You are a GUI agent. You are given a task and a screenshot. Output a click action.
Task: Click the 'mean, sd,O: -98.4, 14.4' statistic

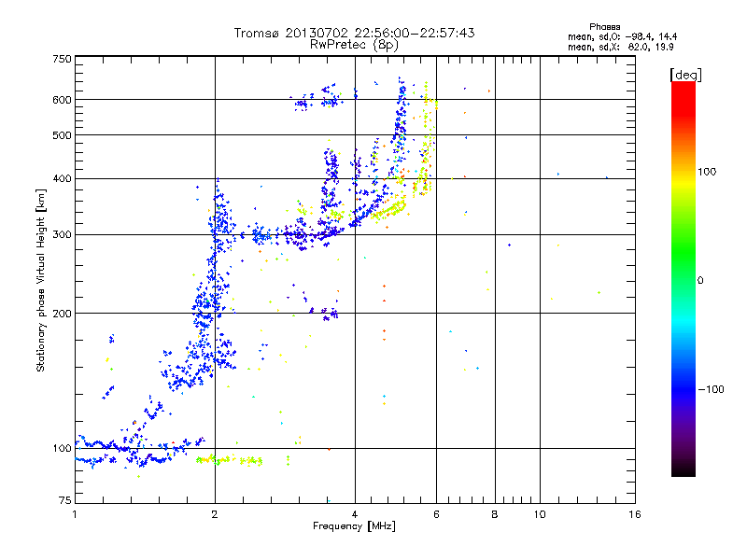[x=622, y=36]
